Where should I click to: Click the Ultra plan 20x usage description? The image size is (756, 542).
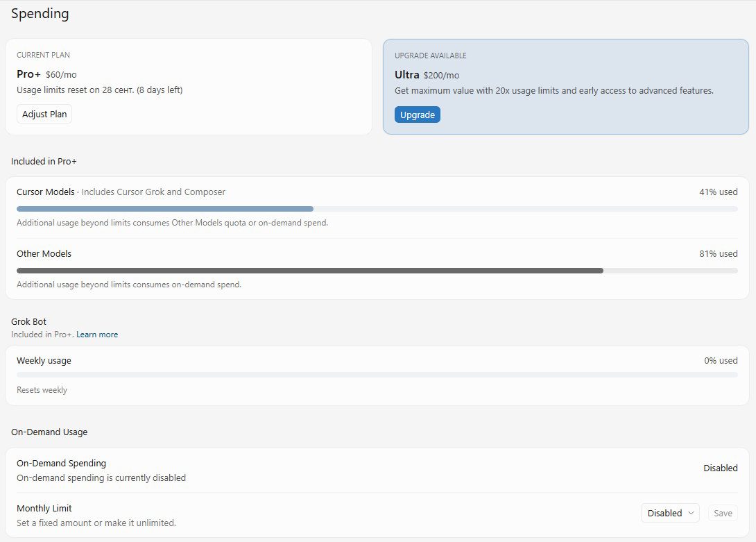(x=554, y=91)
